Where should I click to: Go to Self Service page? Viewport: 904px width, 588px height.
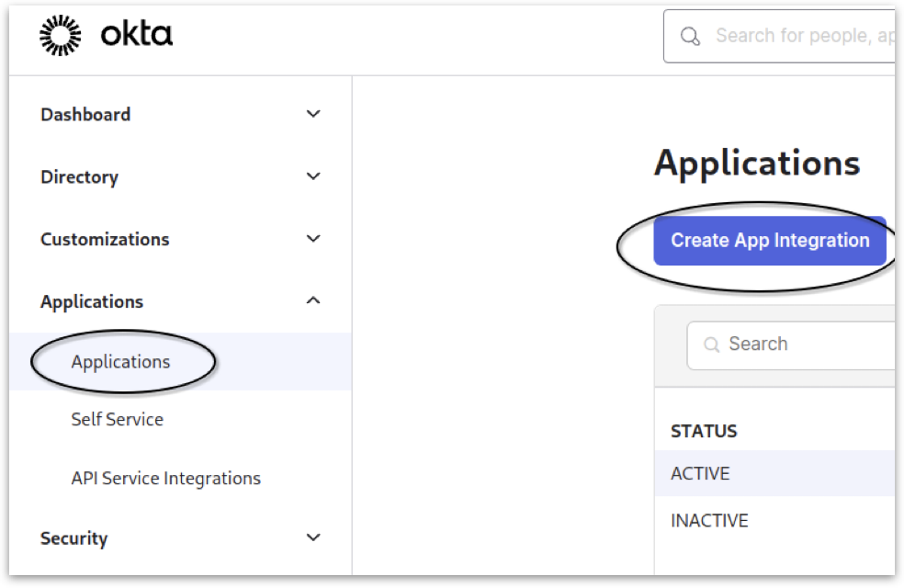[117, 420]
